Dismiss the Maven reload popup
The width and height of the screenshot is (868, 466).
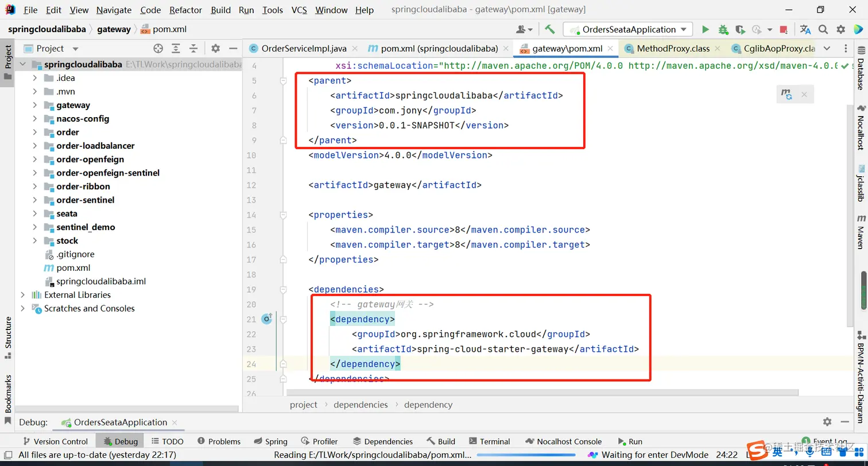[804, 95]
